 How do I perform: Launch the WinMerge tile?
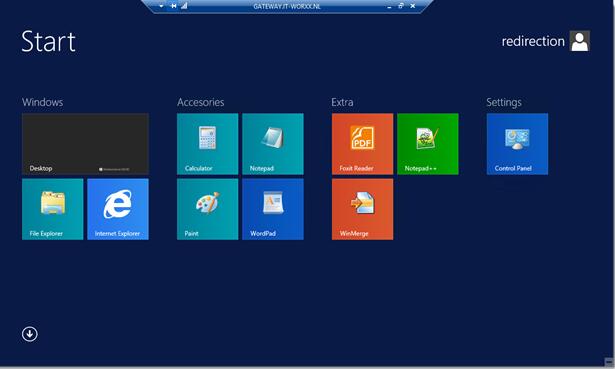click(362, 209)
